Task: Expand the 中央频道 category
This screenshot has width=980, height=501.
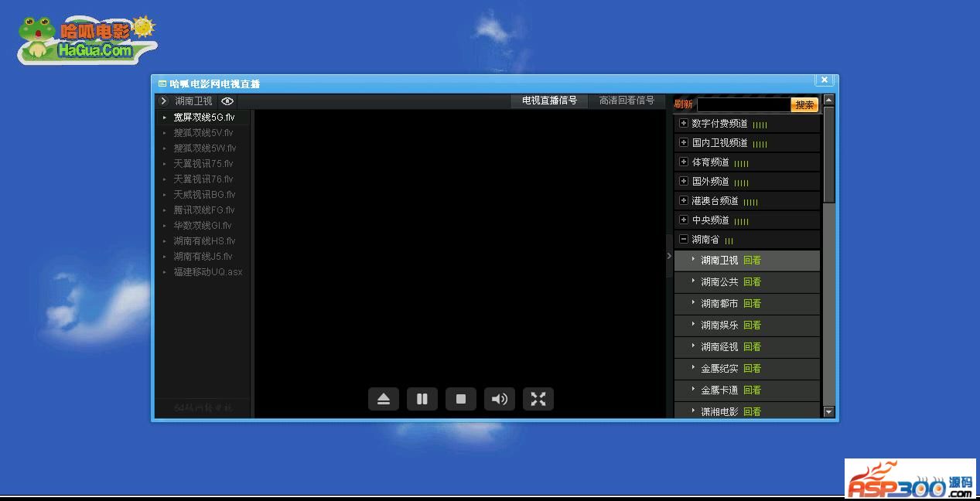Action: (683, 220)
